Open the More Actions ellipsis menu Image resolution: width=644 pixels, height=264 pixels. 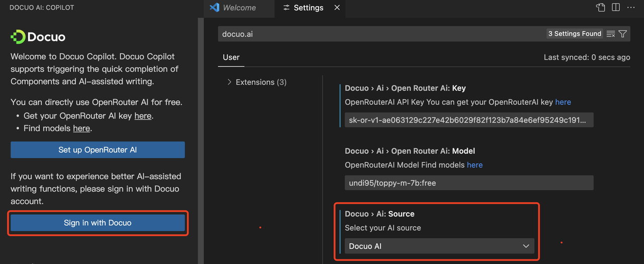point(631,8)
